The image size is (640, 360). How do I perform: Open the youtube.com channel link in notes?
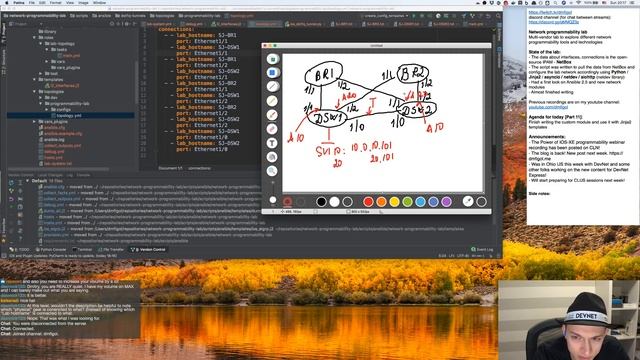548,107
